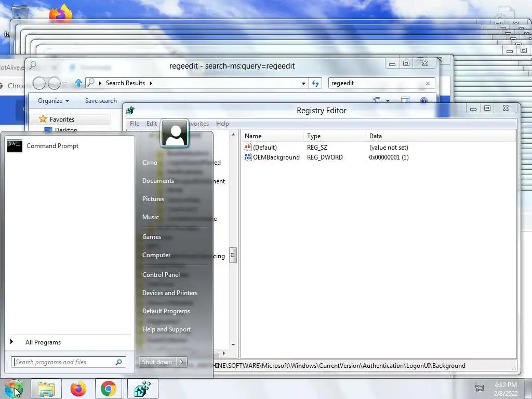Grab registry tree vertical scrollbar thumb

click(x=233, y=255)
